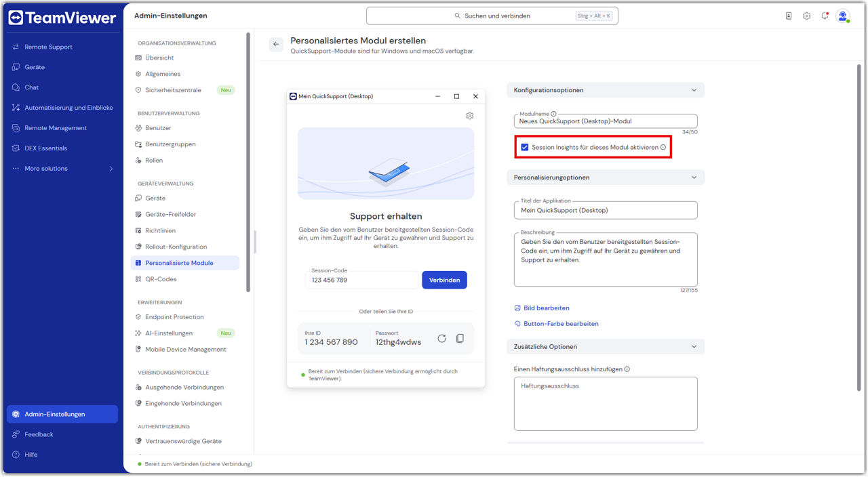Click the AI-Einstellungen icon

tap(138, 333)
